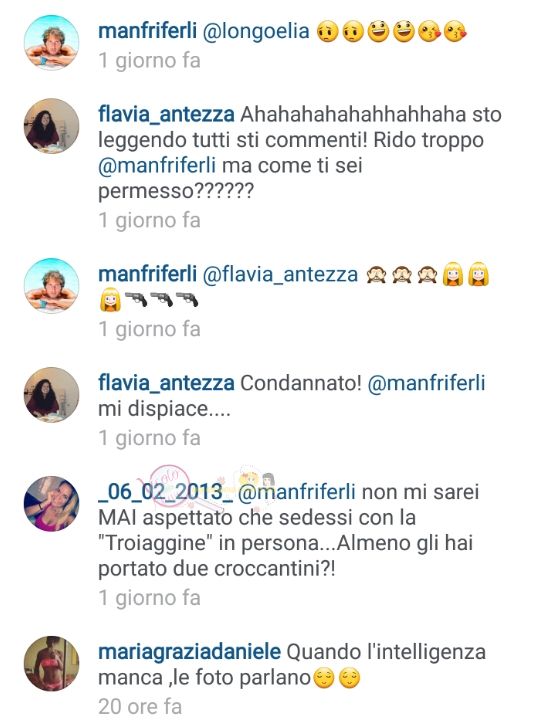553x726 pixels.
Task: Open manfriferli username in first comment
Action: (148, 31)
